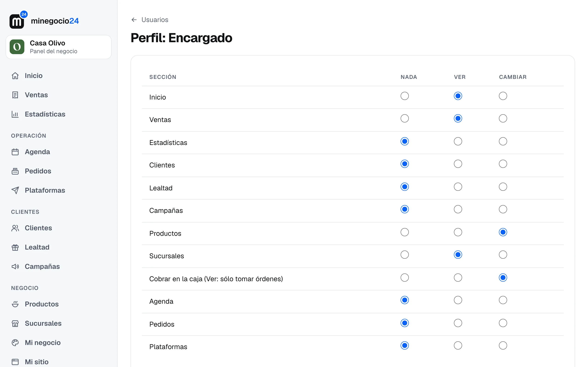Click the Inicio home icon in sidebar
588x367 pixels.
click(15, 76)
